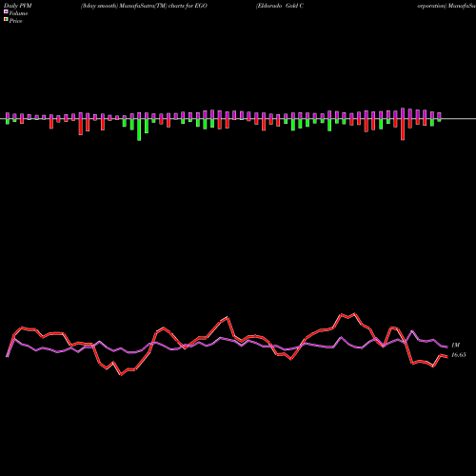Screen dimensions: 476x476
Task: Click the 16.65 price value label
Action: [x=459, y=355]
